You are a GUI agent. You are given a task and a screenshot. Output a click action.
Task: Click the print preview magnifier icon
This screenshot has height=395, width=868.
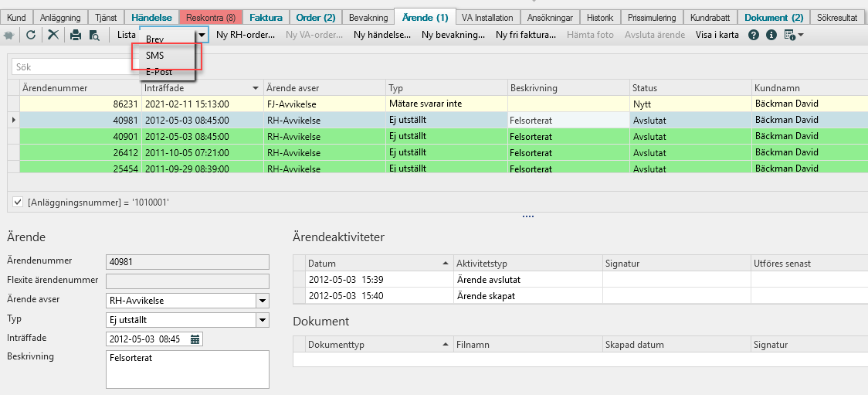[95, 35]
